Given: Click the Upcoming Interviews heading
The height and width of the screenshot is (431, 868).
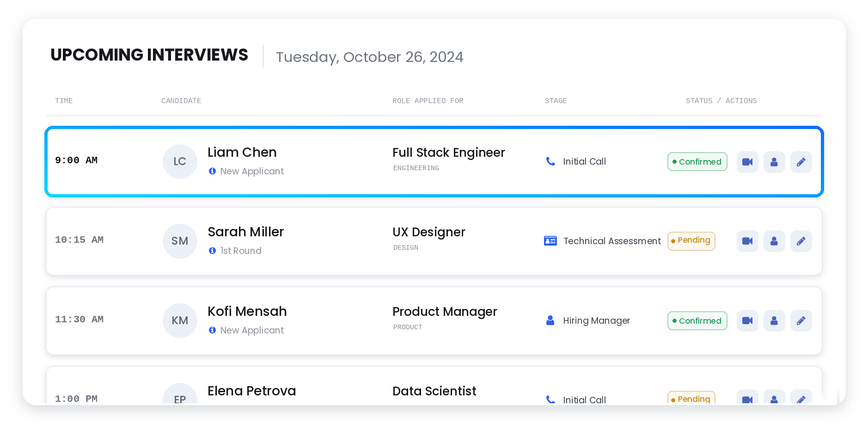Looking at the screenshot, I should pos(149,55).
